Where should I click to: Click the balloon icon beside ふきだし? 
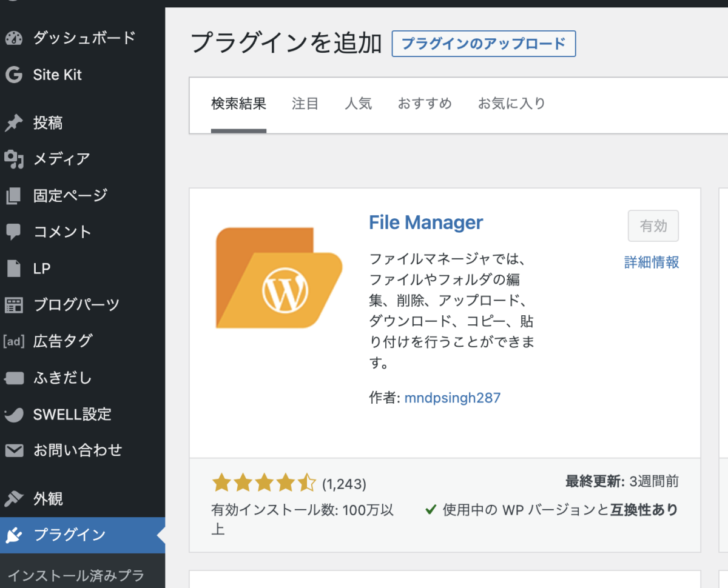click(13, 378)
